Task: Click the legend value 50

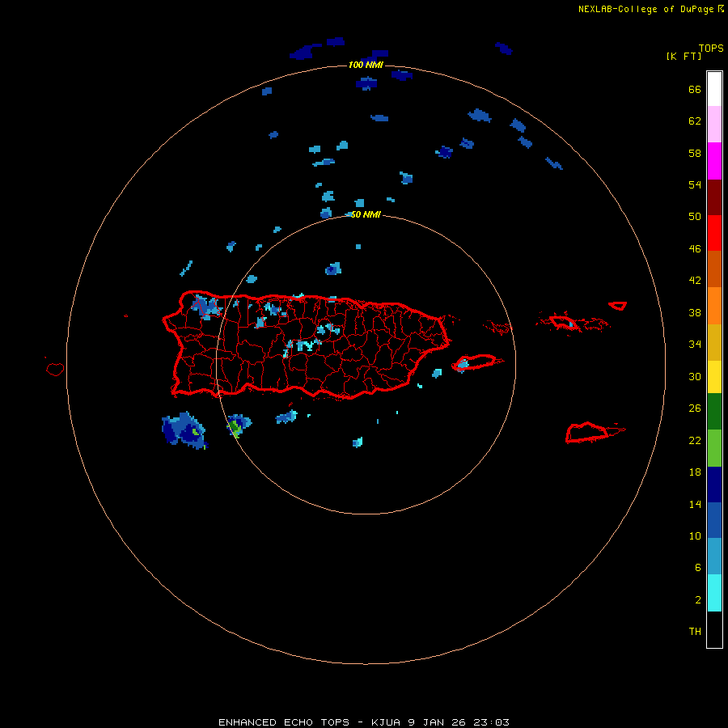Action: coord(695,217)
